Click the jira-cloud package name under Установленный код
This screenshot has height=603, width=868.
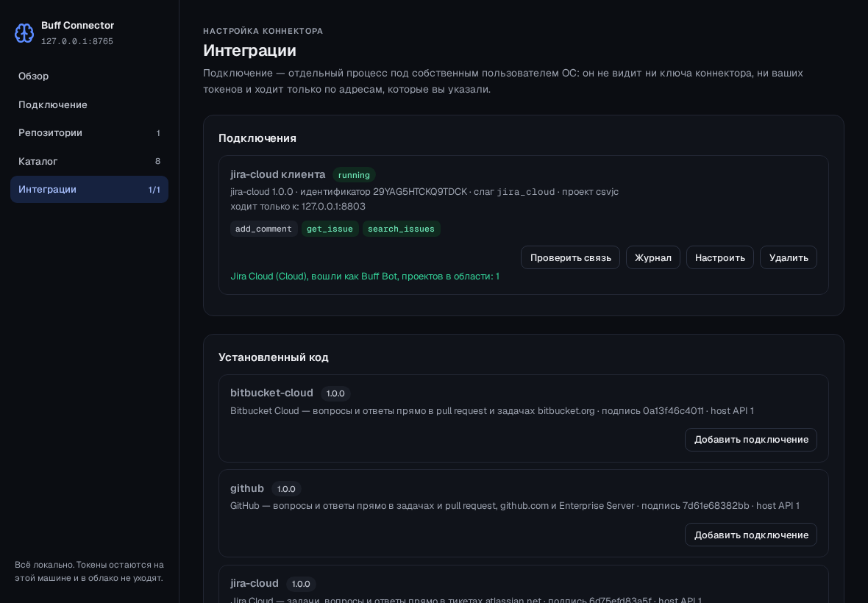coord(254,583)
